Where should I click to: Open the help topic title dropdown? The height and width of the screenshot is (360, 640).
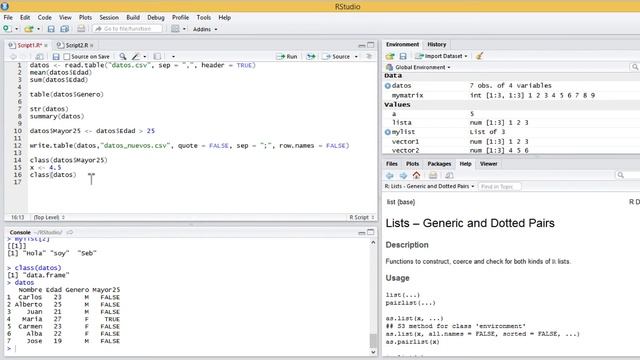[430, 186]
